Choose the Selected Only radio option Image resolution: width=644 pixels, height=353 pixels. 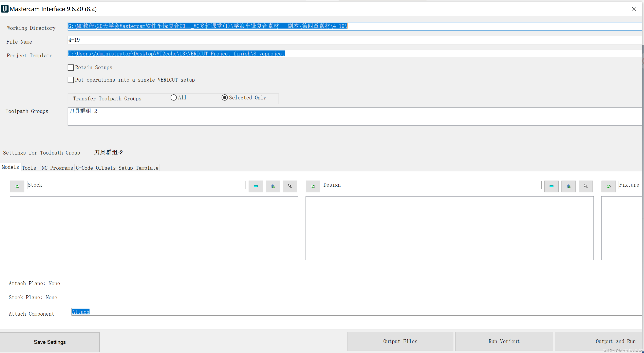coord(224,98)
